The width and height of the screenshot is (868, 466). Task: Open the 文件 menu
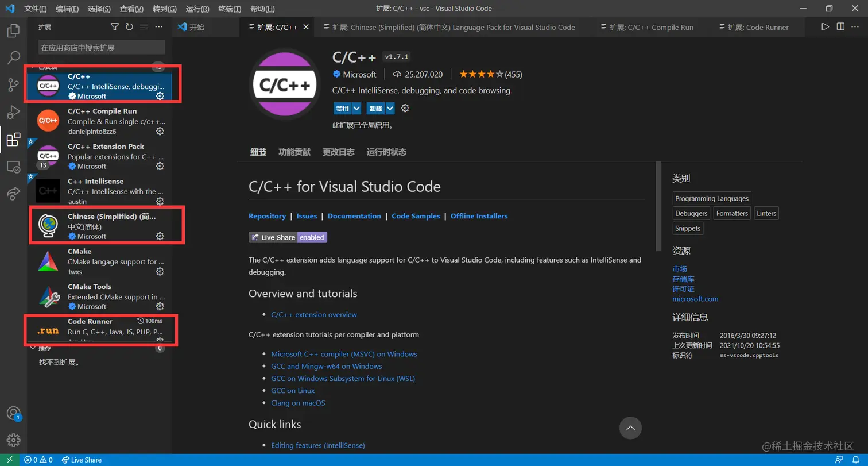coord(36,9)
